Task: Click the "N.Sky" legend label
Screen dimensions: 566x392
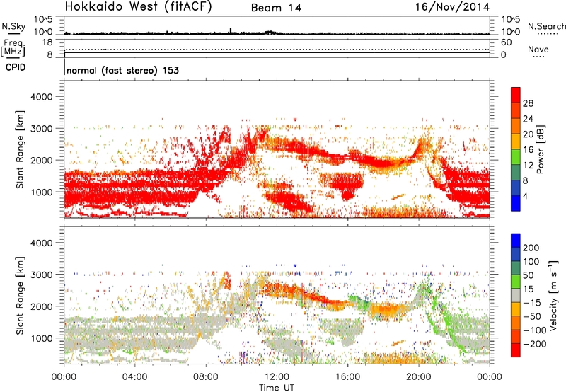Action: (13, 26)
